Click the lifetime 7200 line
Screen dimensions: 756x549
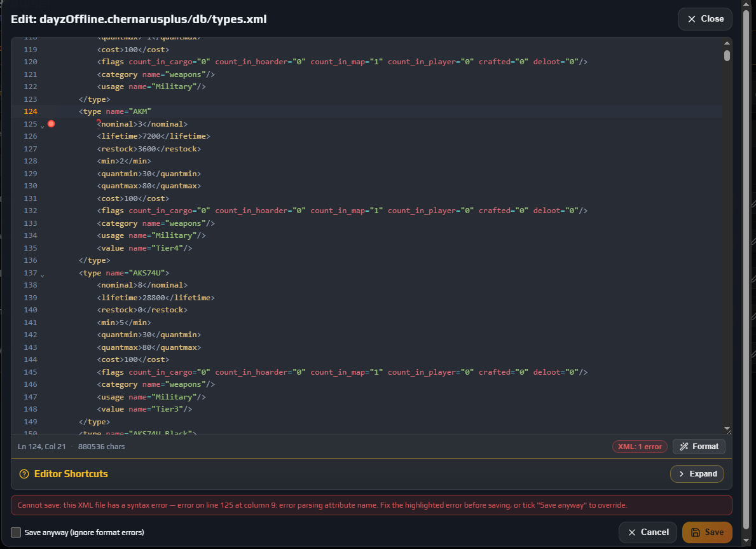(153, 136)
